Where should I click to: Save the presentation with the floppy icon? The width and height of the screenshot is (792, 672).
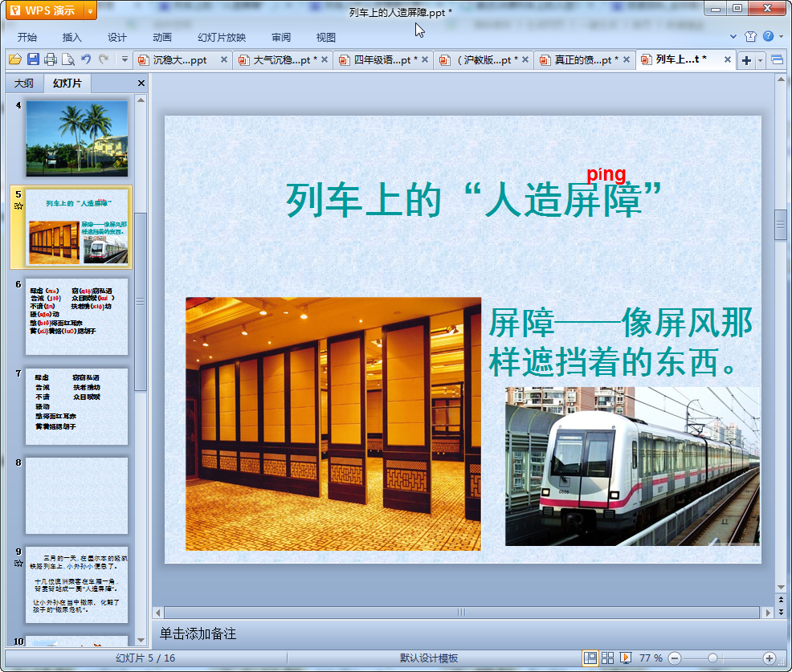33,59
